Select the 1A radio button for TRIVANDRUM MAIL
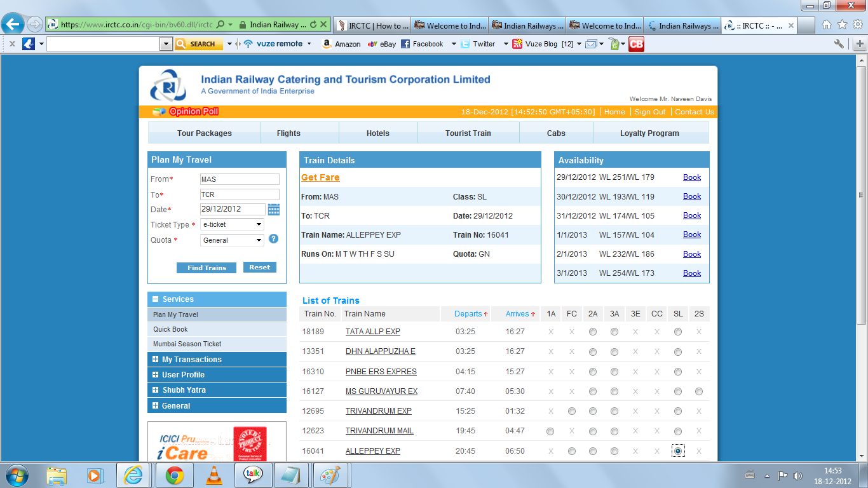868x488 pixels. click(550, 431)
